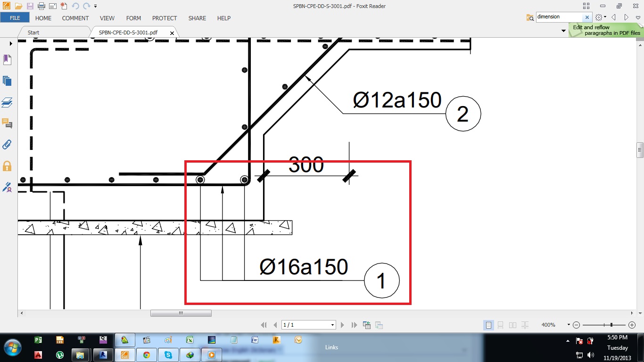Screen dimensions: 644x362
Task: Open Google Chrome from the taskbar
Action: click(x=147, y=354)
